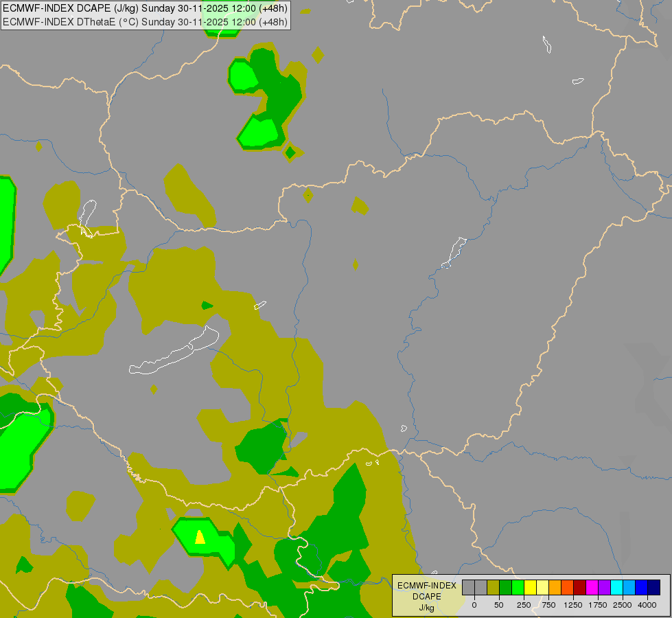
Task: Click the pure blue legend swatch
Action: [x=641, y=587]
